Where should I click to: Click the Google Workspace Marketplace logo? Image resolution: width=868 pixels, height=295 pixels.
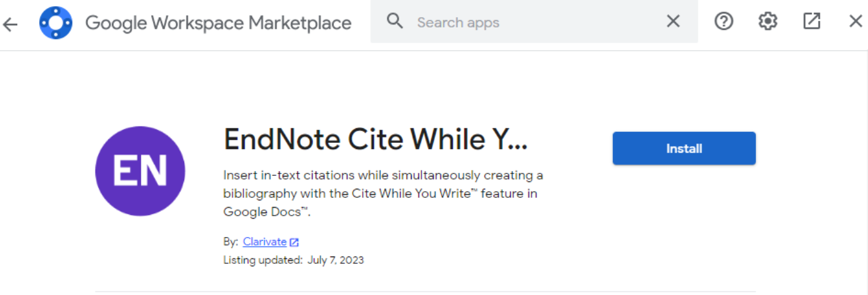pyautogui.click(x=56, y=23)
